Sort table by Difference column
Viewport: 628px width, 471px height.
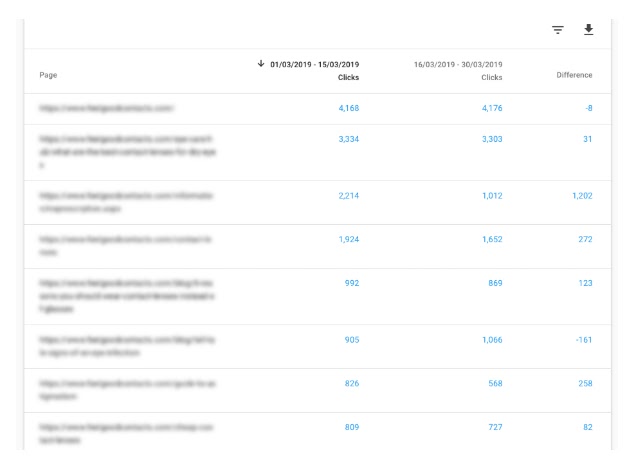[573, 75]
